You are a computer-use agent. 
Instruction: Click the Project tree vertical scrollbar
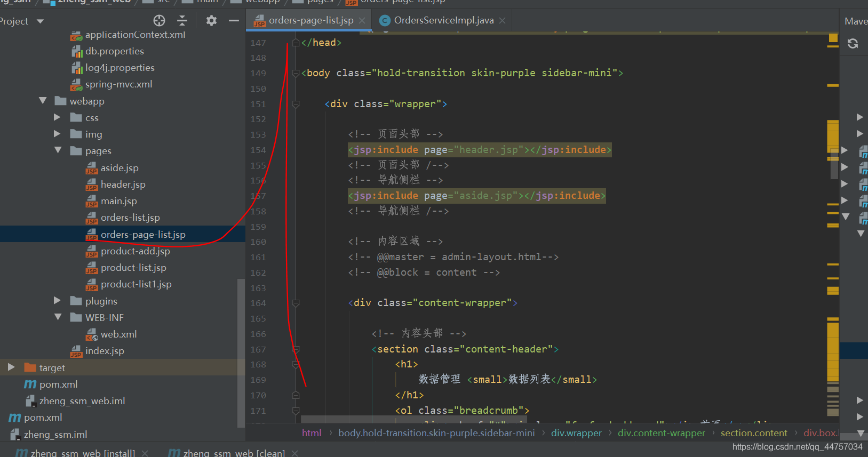point(241,352)
